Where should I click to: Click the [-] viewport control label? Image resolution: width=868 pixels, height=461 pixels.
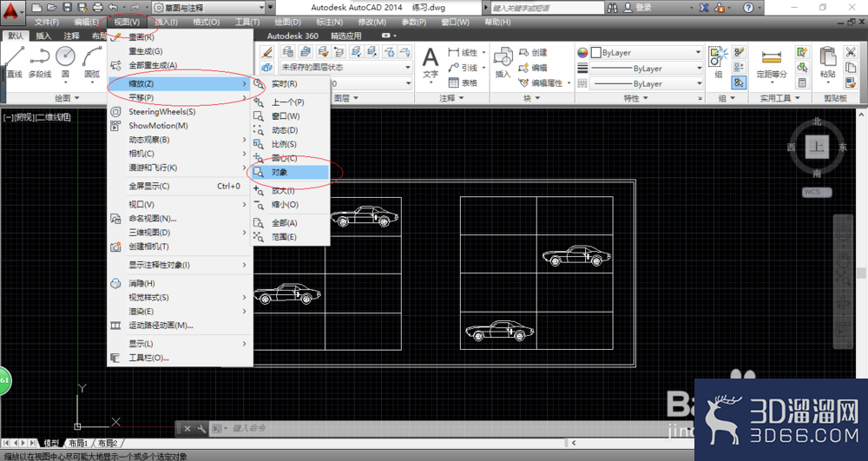(x=9, y=117)
